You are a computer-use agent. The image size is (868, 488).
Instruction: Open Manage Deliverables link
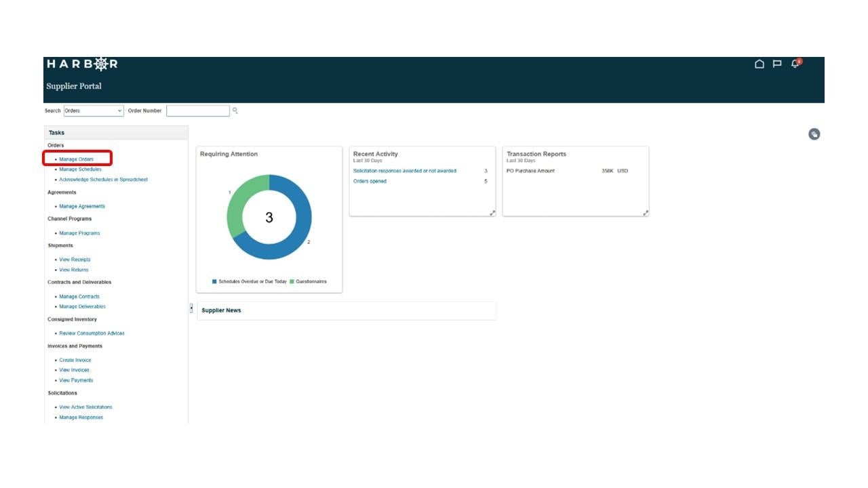pos(82,306)
